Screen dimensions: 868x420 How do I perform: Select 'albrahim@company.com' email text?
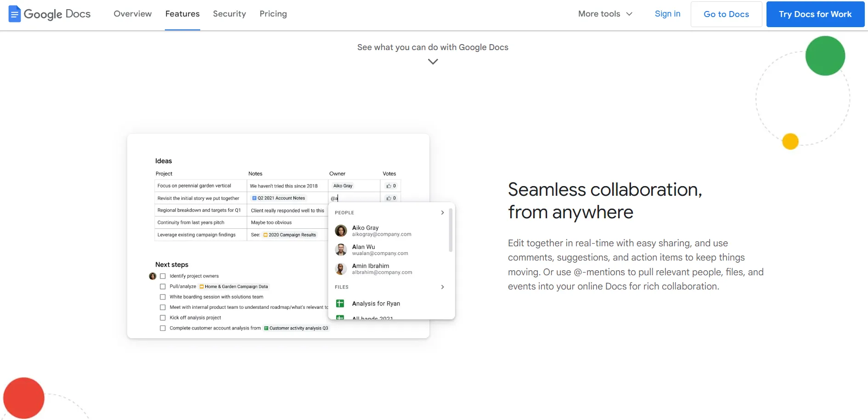pyautogui.click(x=382, y=272)
